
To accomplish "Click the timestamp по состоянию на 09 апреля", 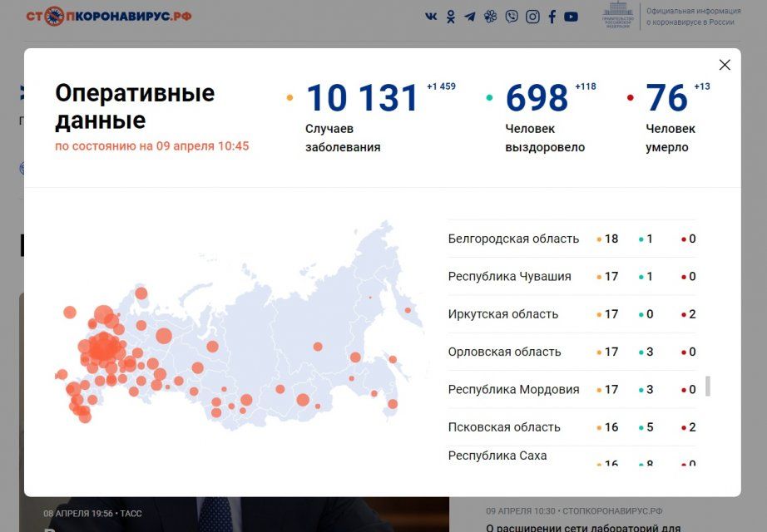I will 151,146.
